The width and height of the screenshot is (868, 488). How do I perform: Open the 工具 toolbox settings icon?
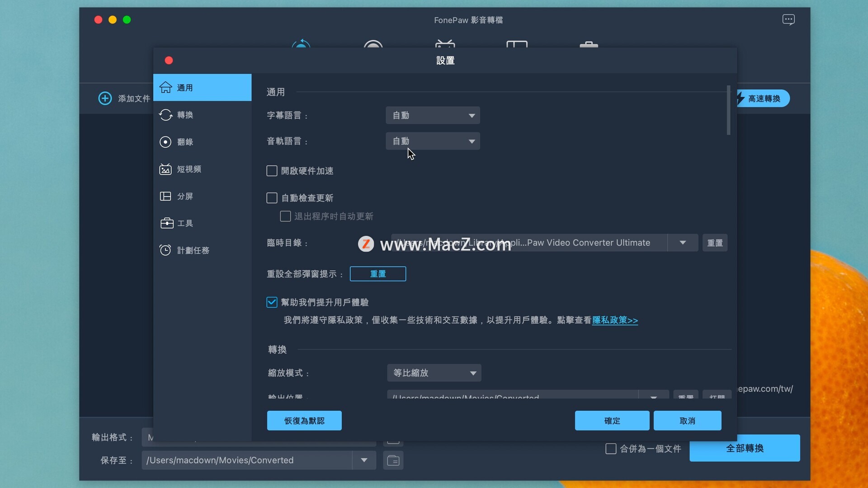[167, 223]
